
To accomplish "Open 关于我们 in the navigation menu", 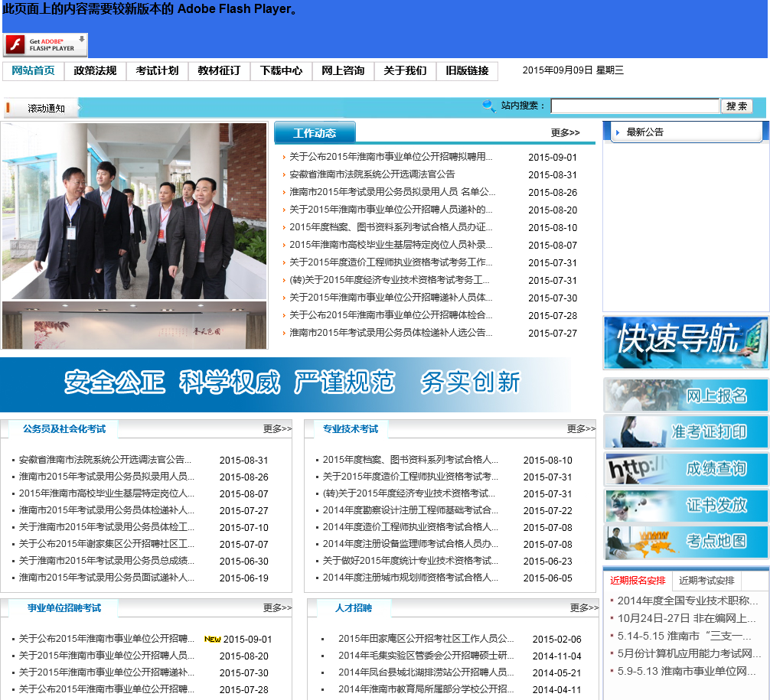I will coord(405,71).
